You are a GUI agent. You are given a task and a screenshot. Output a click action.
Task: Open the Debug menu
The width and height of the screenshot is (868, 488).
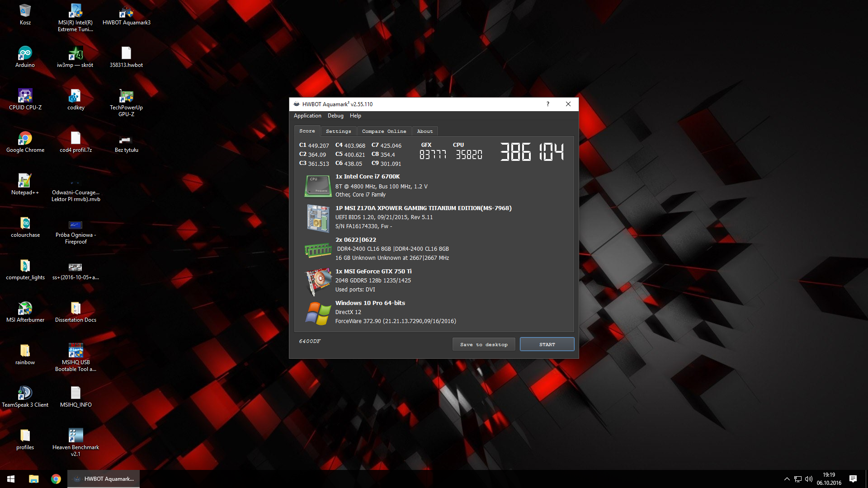[335, 116]
